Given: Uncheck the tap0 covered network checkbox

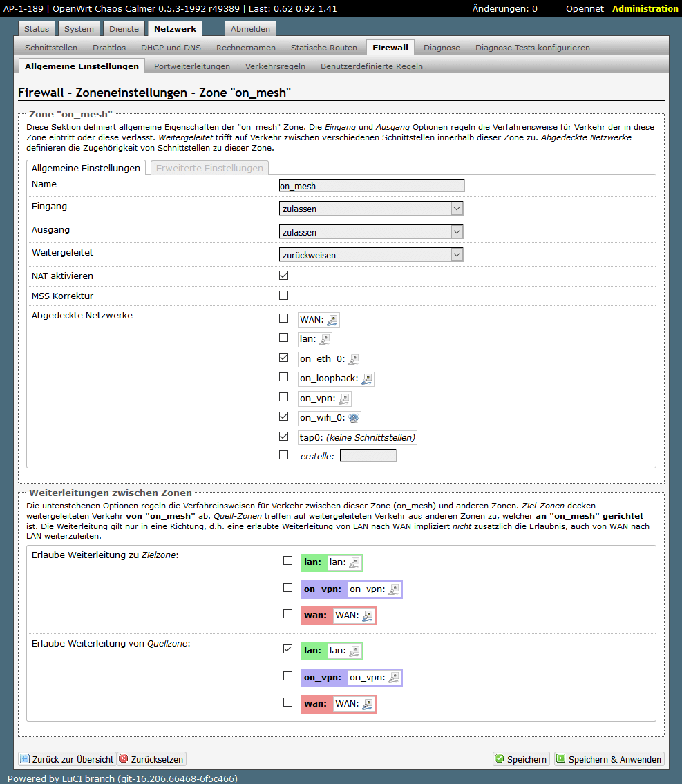Looking at the screenshot, I should tap(283, 437).
